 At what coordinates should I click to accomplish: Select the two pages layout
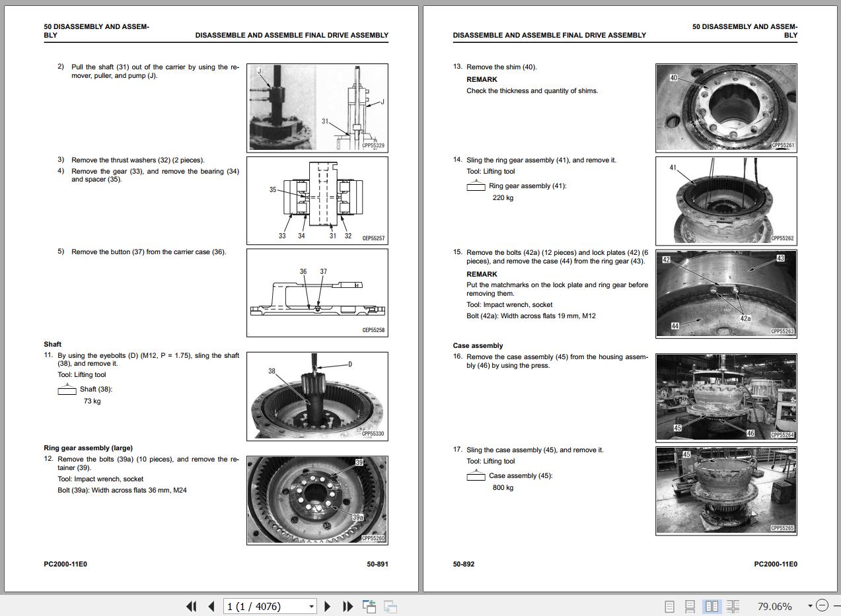[x=712, y=606]
